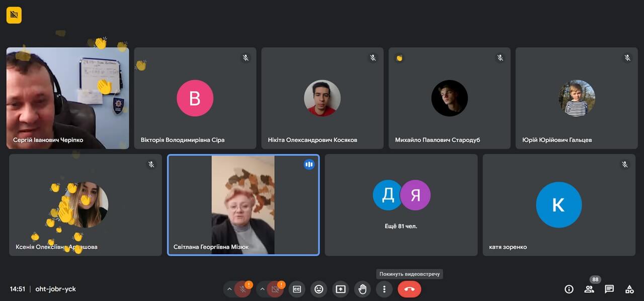Open the activities shapes icon
Image resolution: width=644 pixels, height=301 pixels.
click(629, 289)
